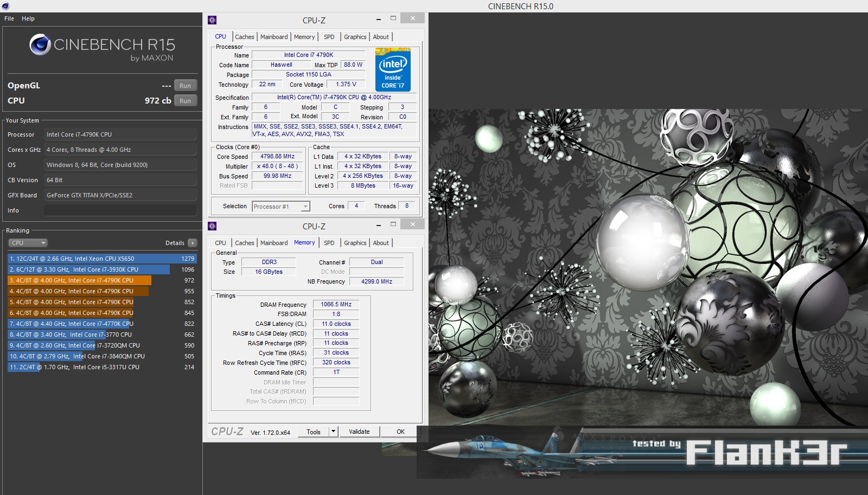Select ranking row Core i7-3770 CPU

[102, 335]
